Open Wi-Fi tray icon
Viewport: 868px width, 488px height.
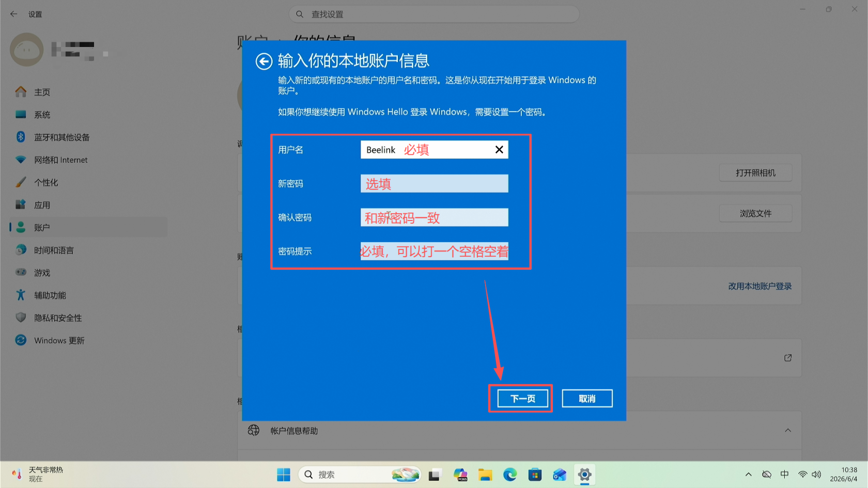click(802, 475)
